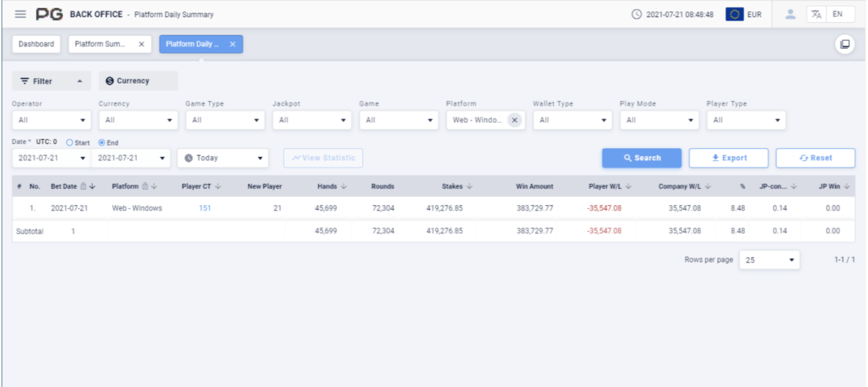Sort by Hands column arrow
The width and height of the screenshot is (868, 387).
tap(344, 186)
